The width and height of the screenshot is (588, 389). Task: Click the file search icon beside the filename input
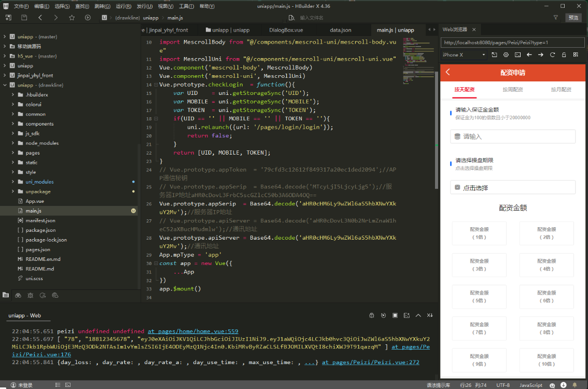pyautogui.click(x=291, y=18)
